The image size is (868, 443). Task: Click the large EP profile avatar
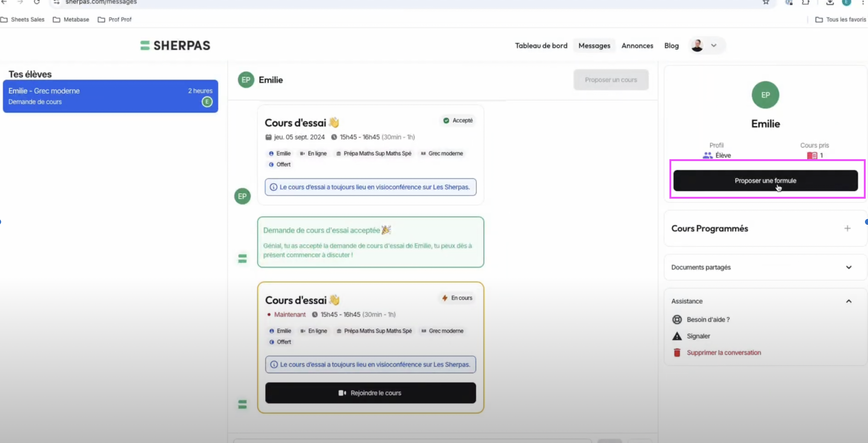pos(765,95)
